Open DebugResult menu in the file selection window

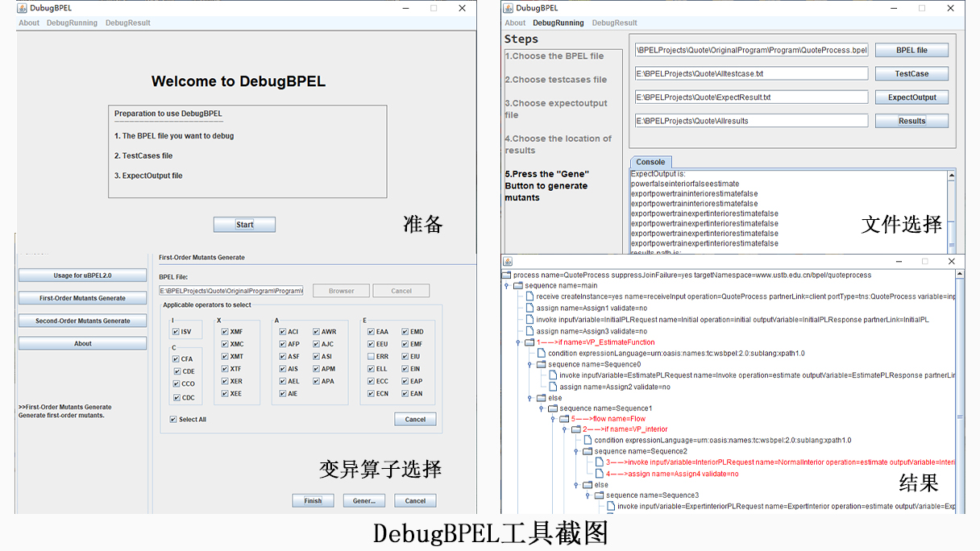(614, 23)
